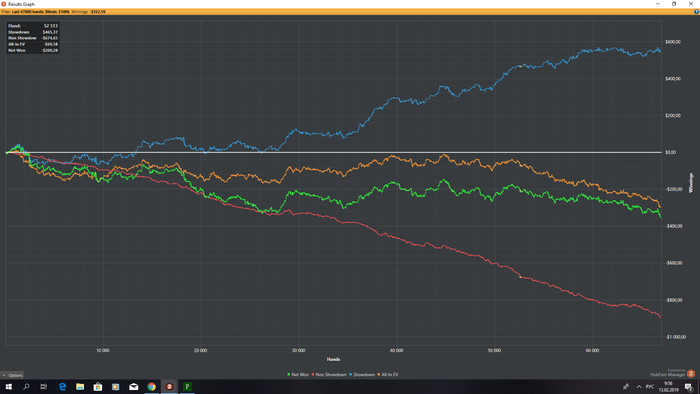Image resolution: width=700 pixels, height=394 pixels.
Task: Open the media player taskbar icon
Action: tap(116, 387)
